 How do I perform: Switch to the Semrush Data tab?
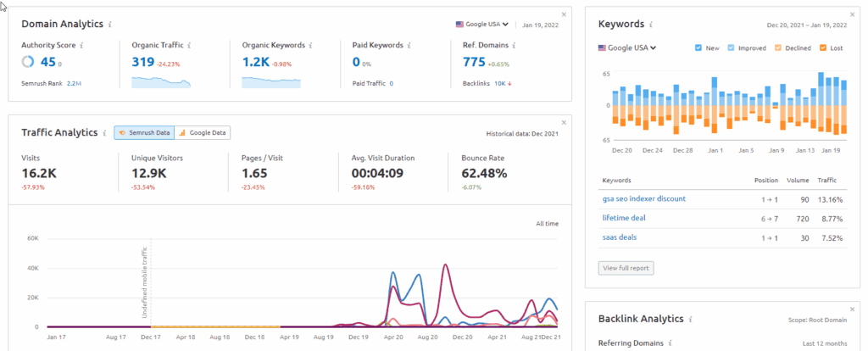144,132
